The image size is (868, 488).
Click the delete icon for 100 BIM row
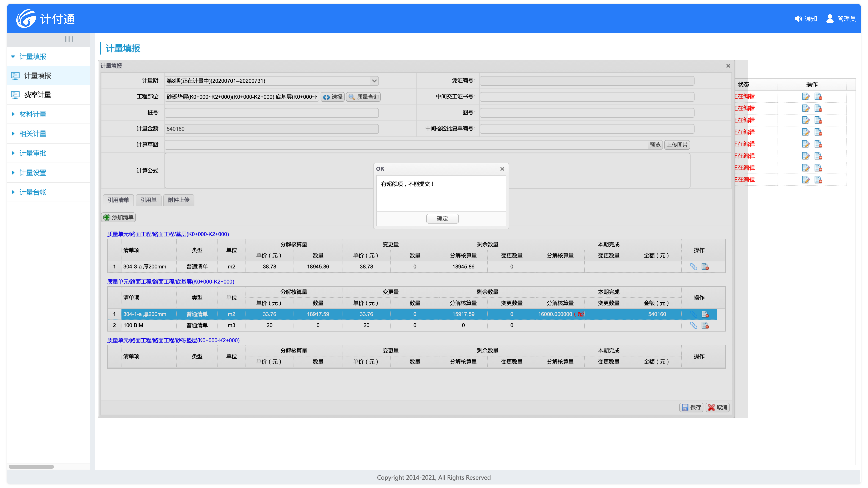(x=705, y=325)
